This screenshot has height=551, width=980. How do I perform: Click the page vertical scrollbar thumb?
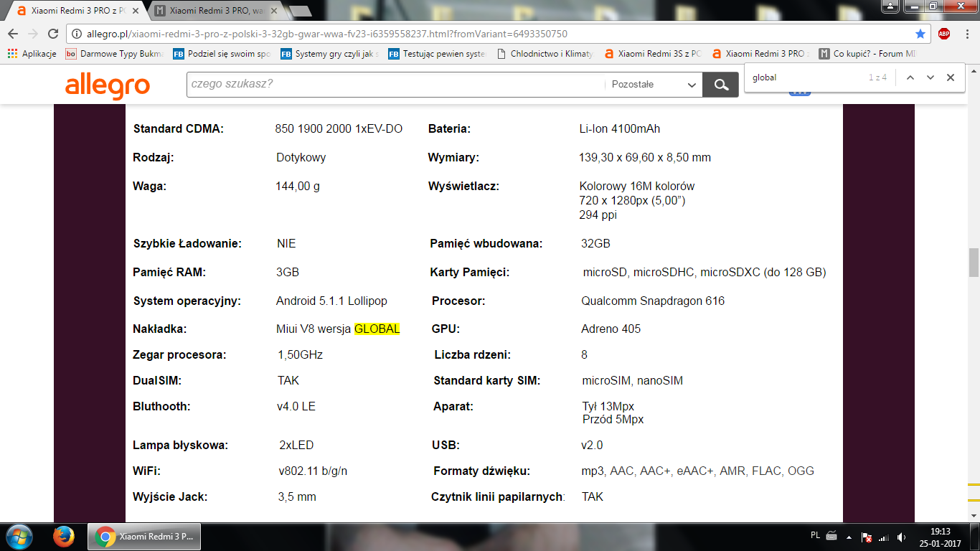click(x=974, y=263)
